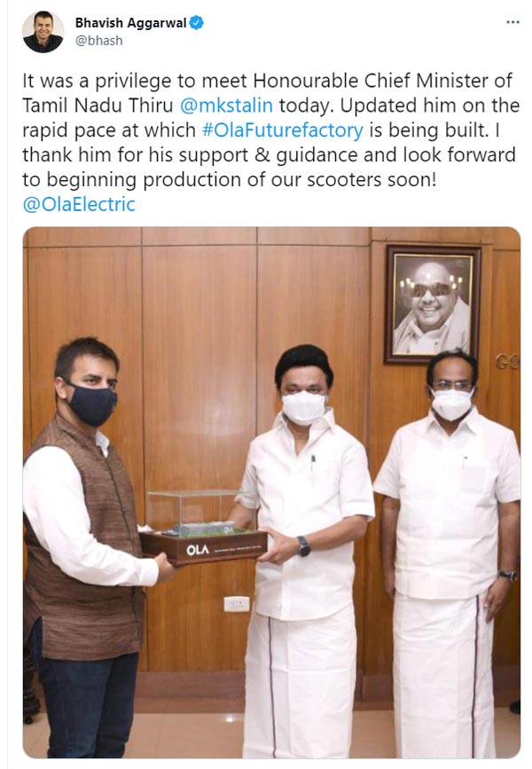
Task: Open Bhavish Aggarwal's profile avatar
Action: (43, 32)
